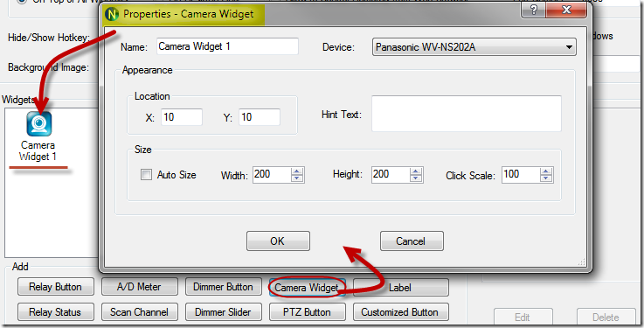Click the Click Scale value field showing 100
The height and width of the screenshot is (328, 644).
[x=521, y=175]
